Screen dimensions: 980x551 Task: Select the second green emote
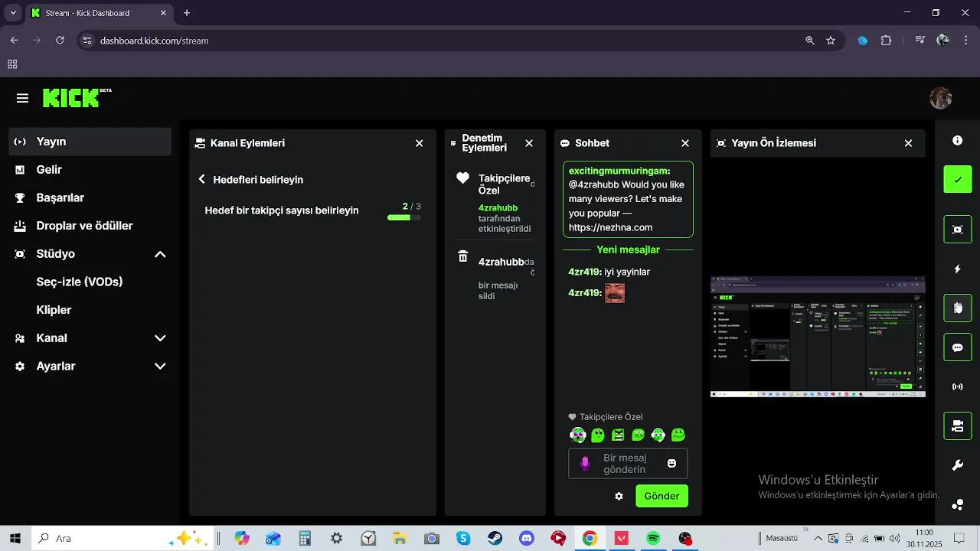598,435
